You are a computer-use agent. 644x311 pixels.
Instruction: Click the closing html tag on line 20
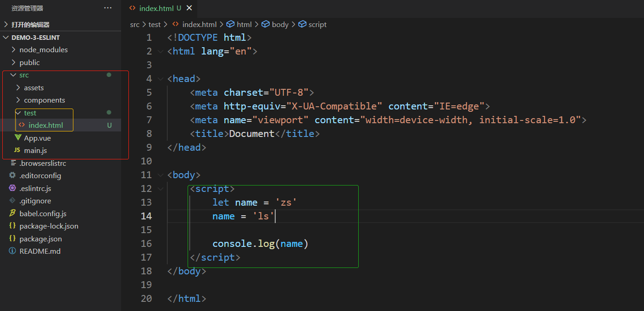[x=187, y=299]
